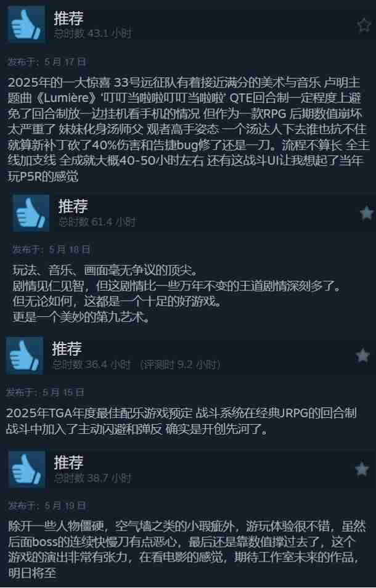
Task: Click 总时数 43.1 小时 playtime text
Action: pyautogui.click(x=92, y=33)
